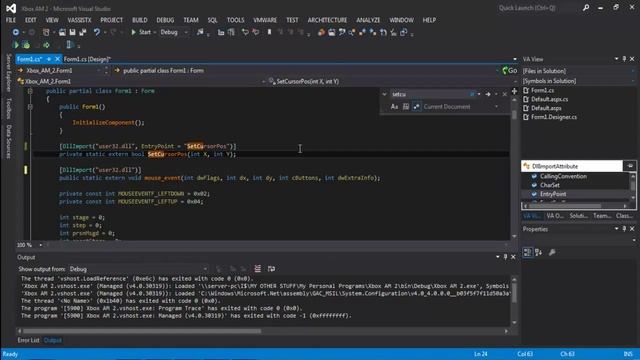The image size is (640, 360).
Task: Open the Debug configuration dropdown
Action: (174, 32)
